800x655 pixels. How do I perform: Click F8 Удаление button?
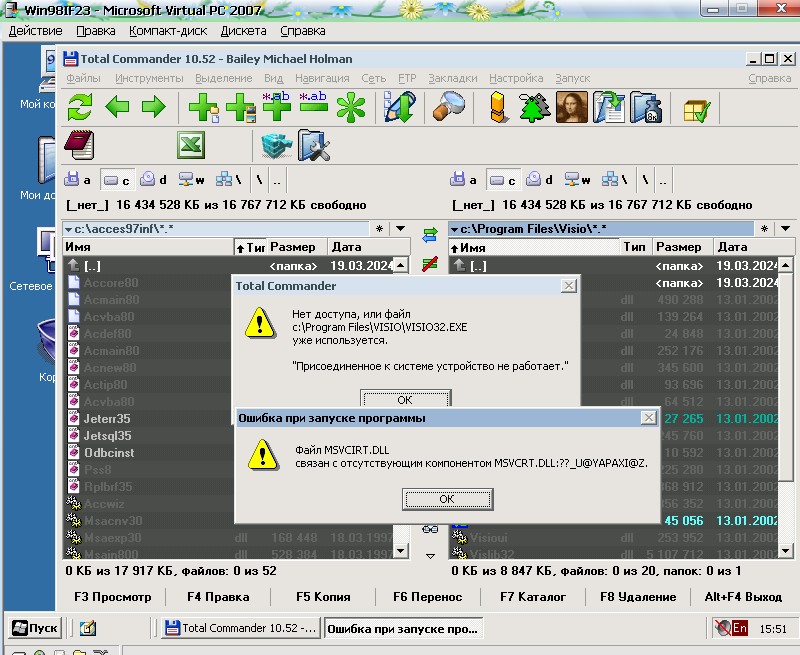click(x=638, y=597)
